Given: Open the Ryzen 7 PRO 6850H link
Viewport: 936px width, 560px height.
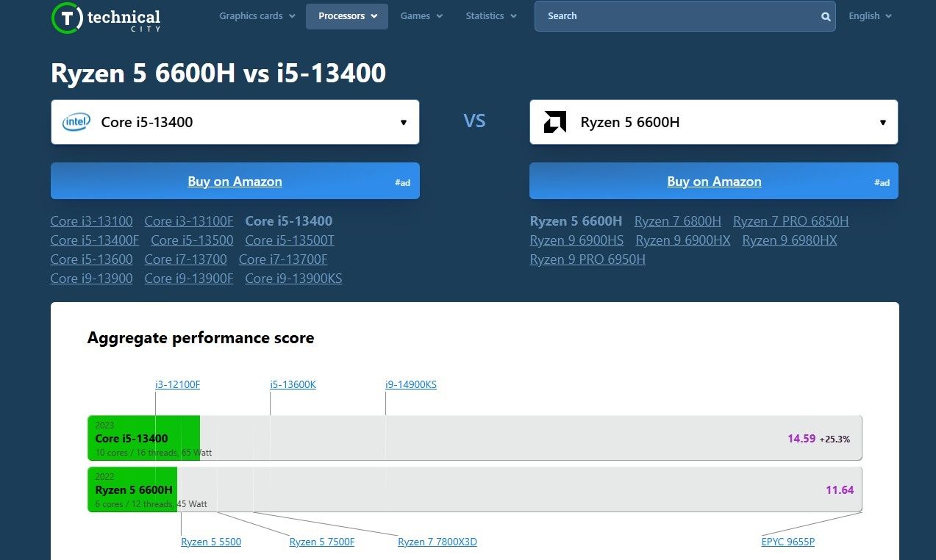Looking at the screenshot, I should [791, 221].
